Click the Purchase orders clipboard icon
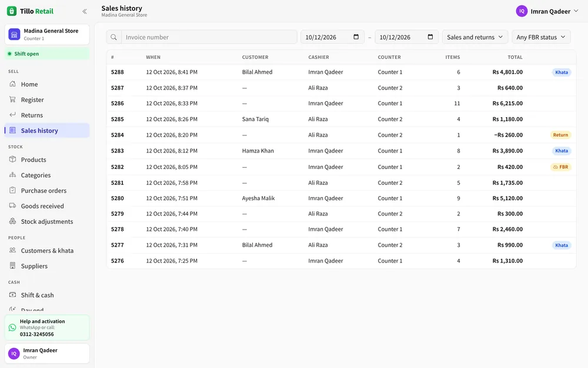The width and height of the screenshot is (588, 368). pyautogui.click(x=13, y=190)
